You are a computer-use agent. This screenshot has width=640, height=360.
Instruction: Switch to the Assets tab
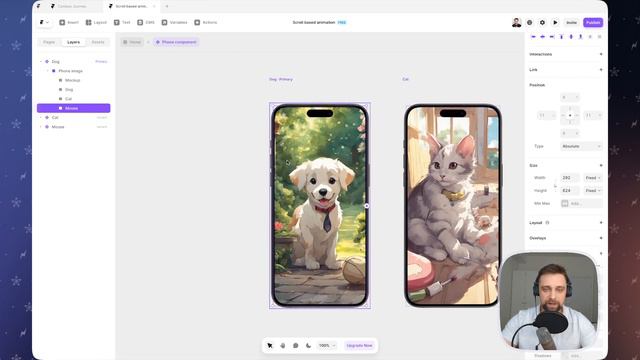point(98,42)
